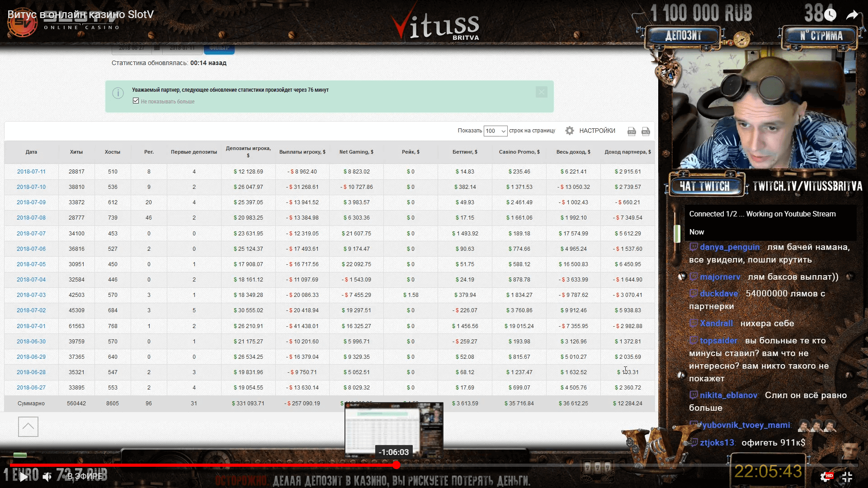Mute the video with the volume icon
This screenshot has height=488, width=868.
[x=47, y=476]
